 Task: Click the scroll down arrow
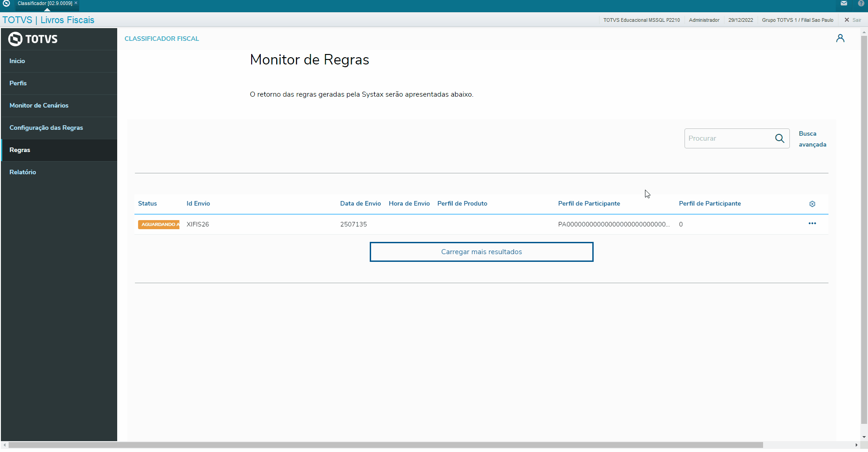[864, 437]
